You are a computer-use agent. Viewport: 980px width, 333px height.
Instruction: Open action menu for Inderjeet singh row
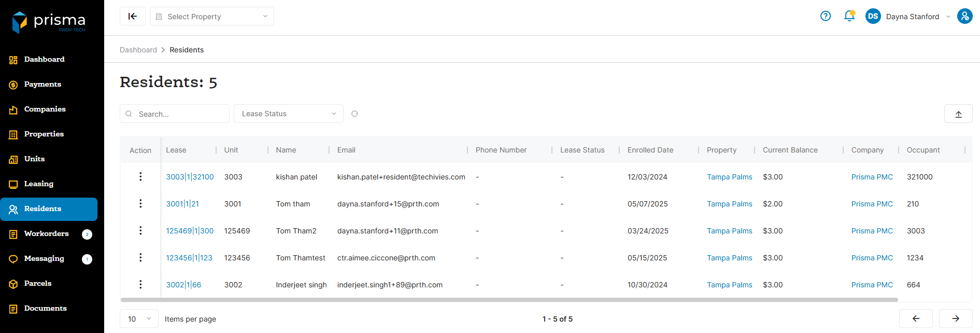140,285
